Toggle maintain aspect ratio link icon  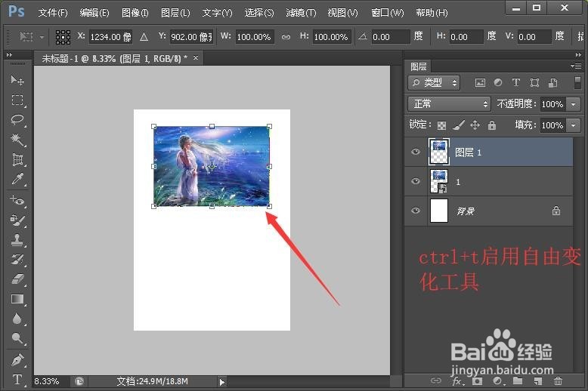point(286,37)
